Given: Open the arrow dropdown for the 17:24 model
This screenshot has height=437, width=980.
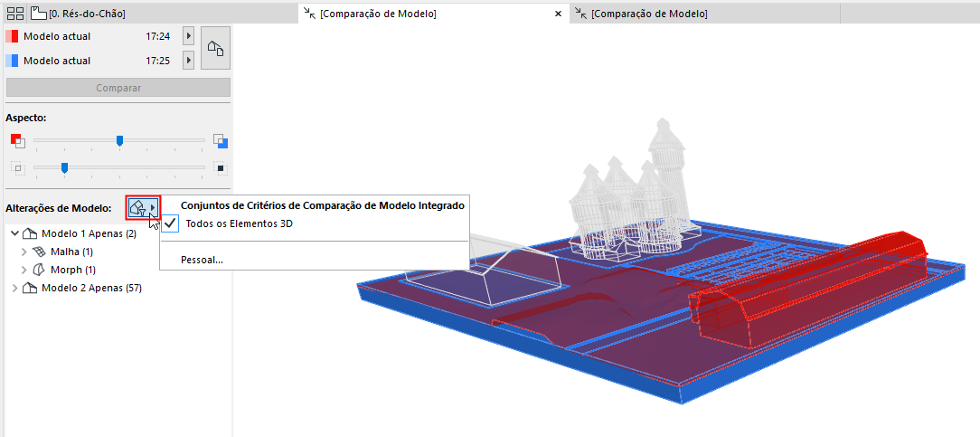Looking at the screenshot, I should point(188,36).
